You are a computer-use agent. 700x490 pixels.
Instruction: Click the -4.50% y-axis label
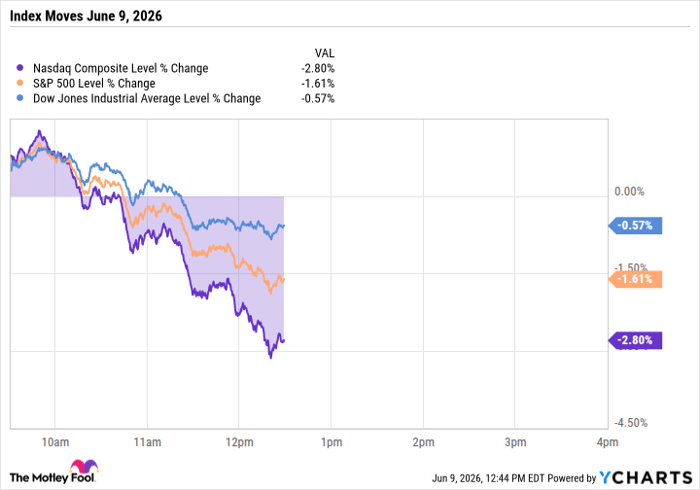pyautogui.click(x=630, y=423)
